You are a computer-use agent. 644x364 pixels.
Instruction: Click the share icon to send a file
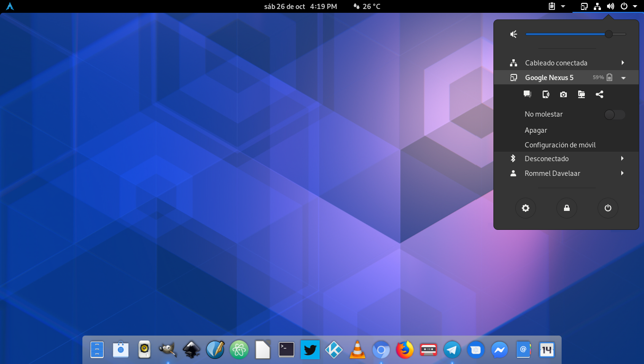point(599,94)
